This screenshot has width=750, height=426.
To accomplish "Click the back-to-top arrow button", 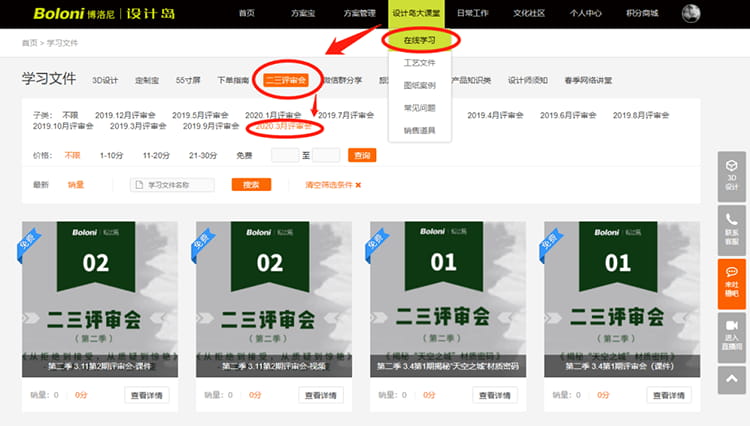I will tap(731, 380).
